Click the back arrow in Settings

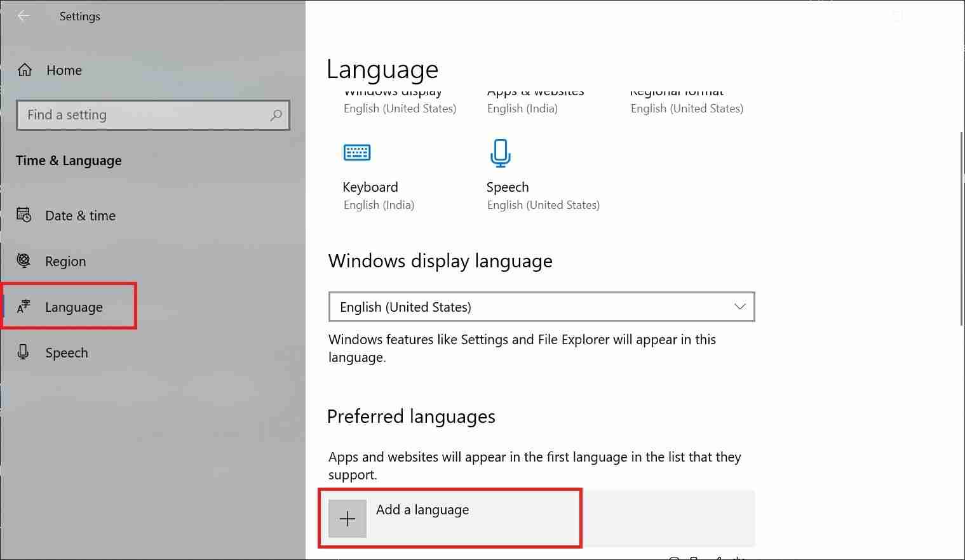(24, 16)
